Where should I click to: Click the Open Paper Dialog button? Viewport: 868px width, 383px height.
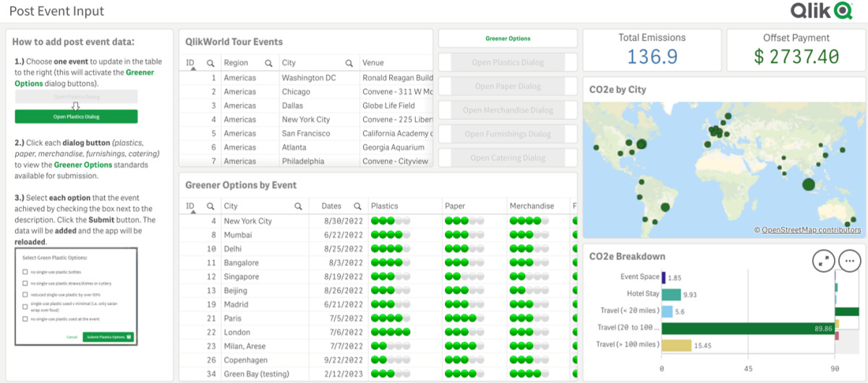(507, 87)
